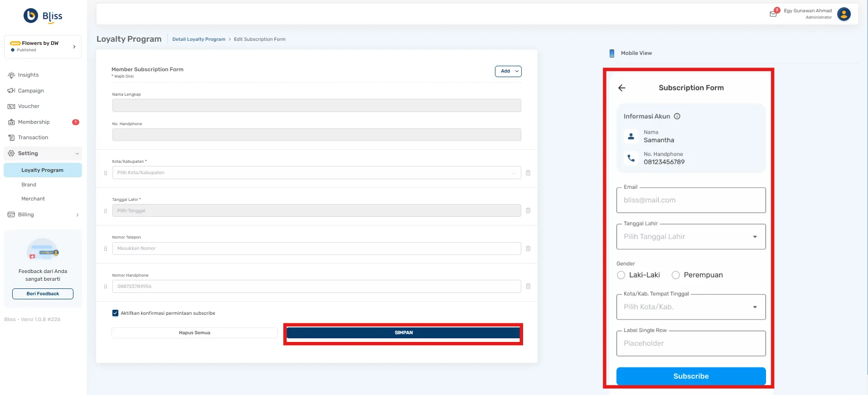The height and width of the screenshot is (395, 868).
Task: Open the mail notifications icon
Action: [773, 14]
